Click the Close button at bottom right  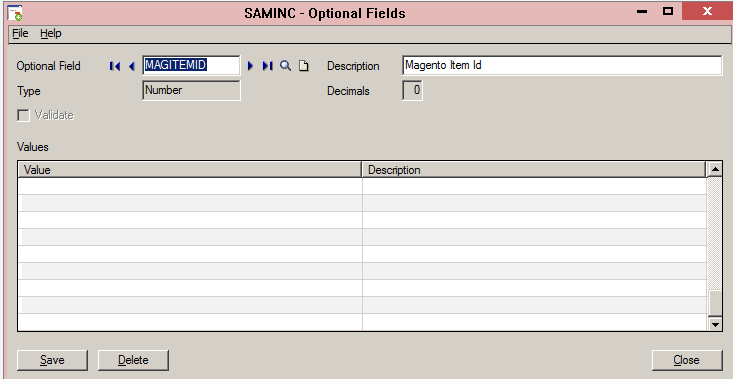pyautogui.click(x=687, y=360)
